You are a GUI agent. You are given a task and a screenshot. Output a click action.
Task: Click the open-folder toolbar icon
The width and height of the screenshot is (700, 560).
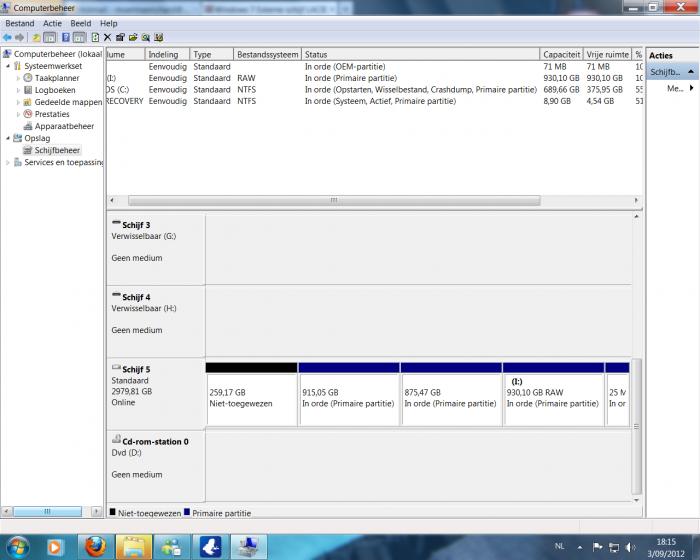(x=133, y=38)
